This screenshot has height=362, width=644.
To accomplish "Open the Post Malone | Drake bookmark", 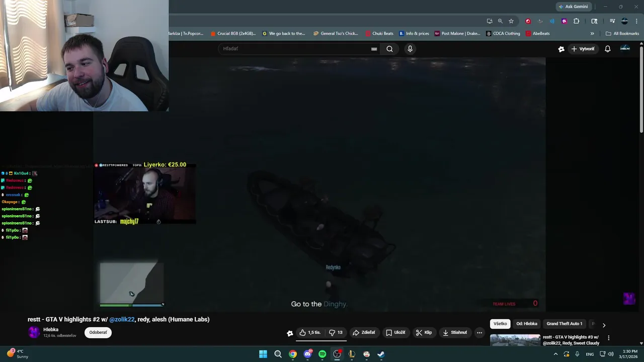I will (x=457, y=34).
